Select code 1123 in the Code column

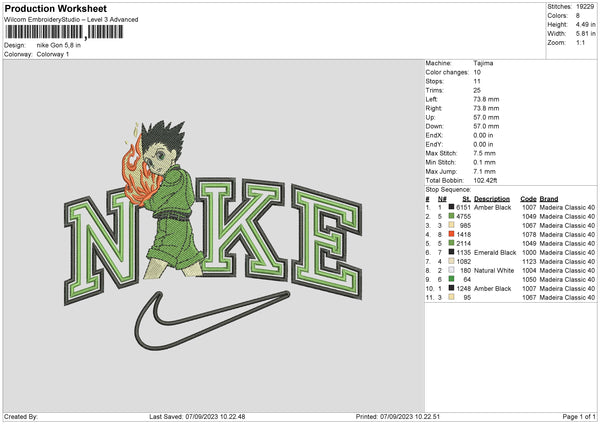point(529,261)
